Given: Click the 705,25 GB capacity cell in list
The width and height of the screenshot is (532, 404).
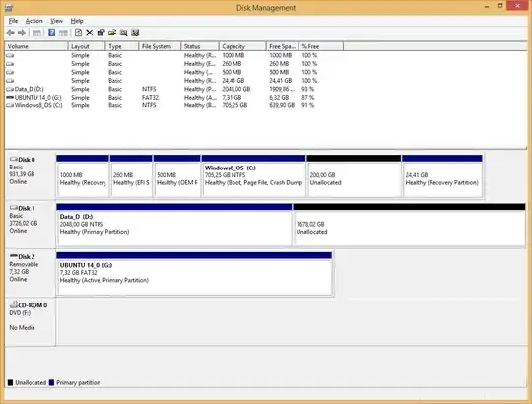Looking at the screenshot, I should 234,105.
